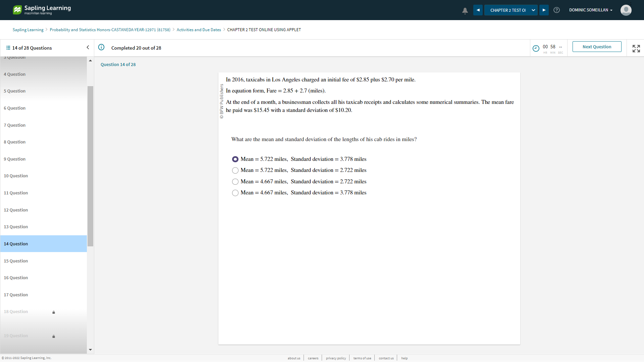Jump to question 10 in the list
The width and height of the screenshot is (644, 362).
[x=16, y=176]
